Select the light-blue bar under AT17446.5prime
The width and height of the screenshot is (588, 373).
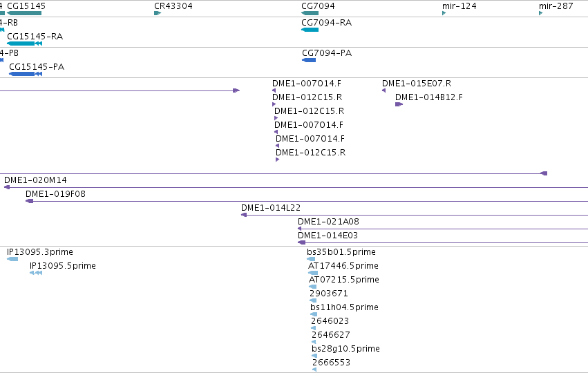coord(313,273)
